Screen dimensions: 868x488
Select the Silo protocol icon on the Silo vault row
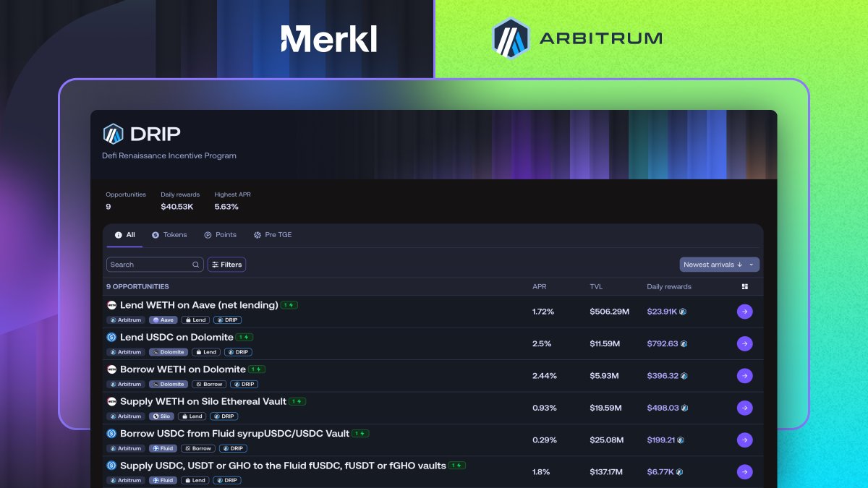[156, 416]
